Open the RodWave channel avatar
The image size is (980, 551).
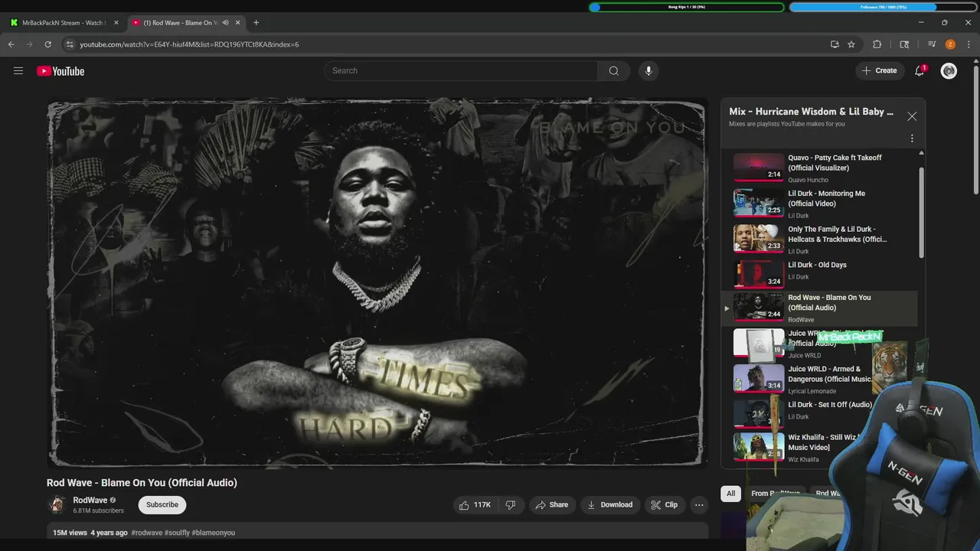pos(57,505)
